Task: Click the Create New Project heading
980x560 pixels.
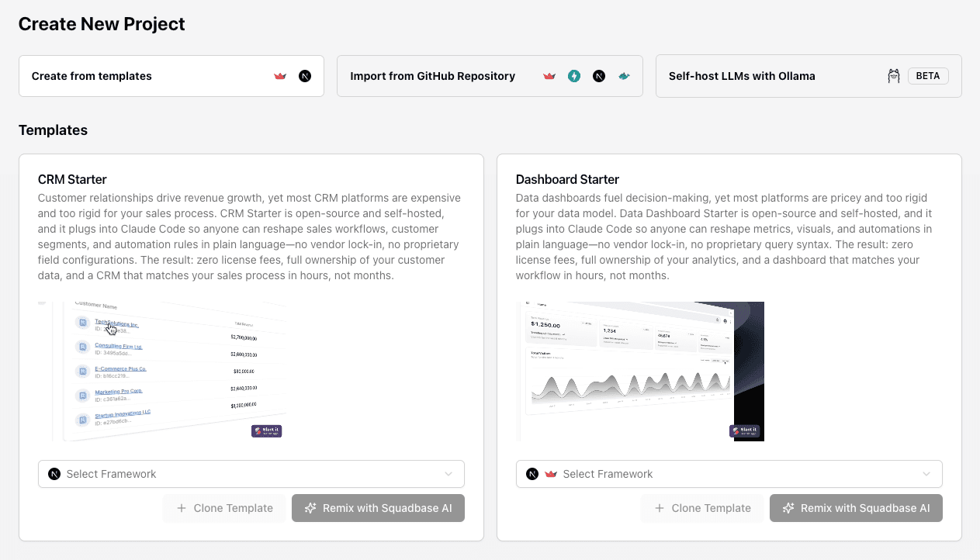Action: point(102,24)
